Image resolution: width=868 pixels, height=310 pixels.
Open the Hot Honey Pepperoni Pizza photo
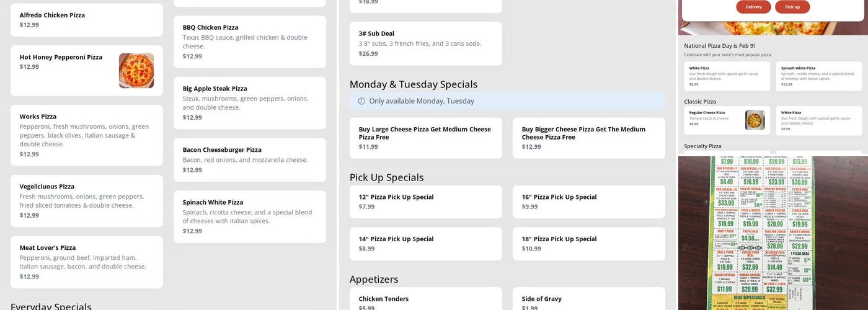tap(136, 71)
